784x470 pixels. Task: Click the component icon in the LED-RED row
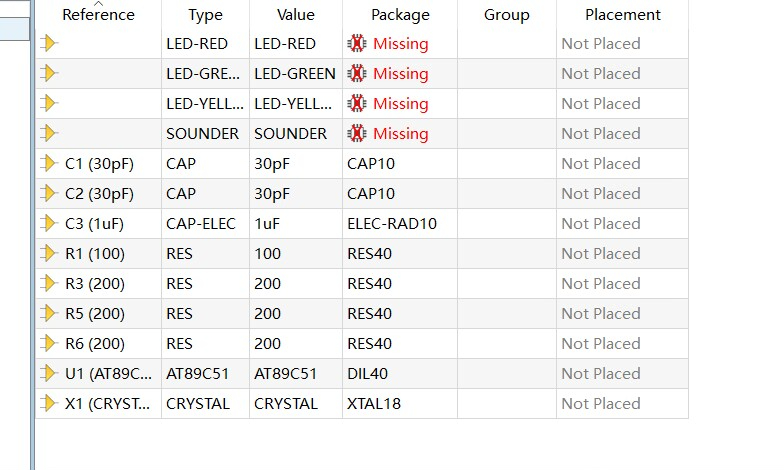coord(48,44)
